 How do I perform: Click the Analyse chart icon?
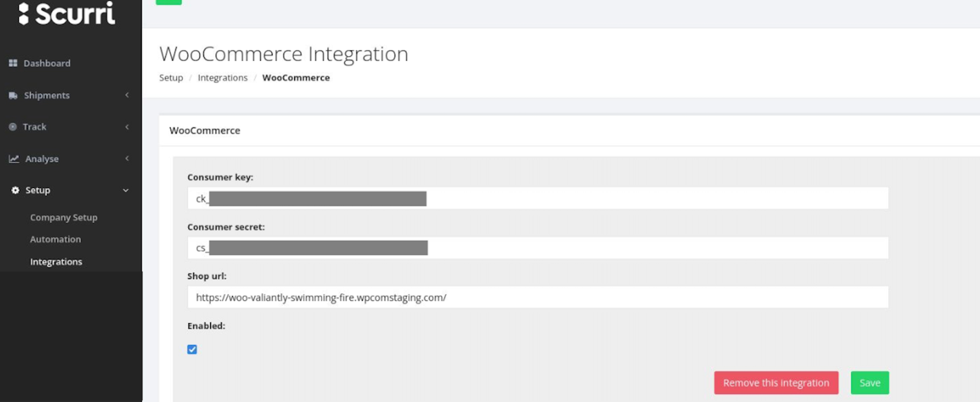pos(13,158)
